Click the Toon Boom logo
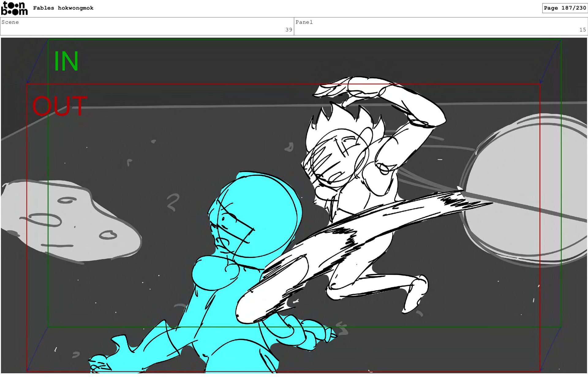Viewport: 588px width, 380px height. click(14, 8)
